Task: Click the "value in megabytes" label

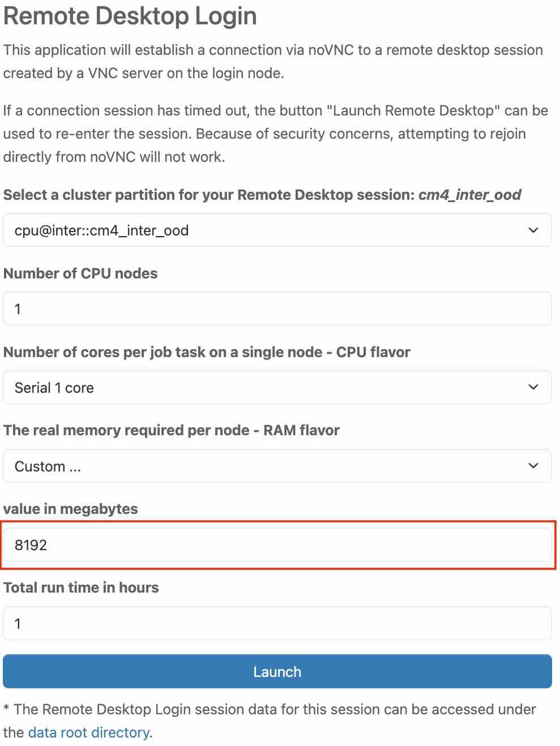Action: (71, 509)
